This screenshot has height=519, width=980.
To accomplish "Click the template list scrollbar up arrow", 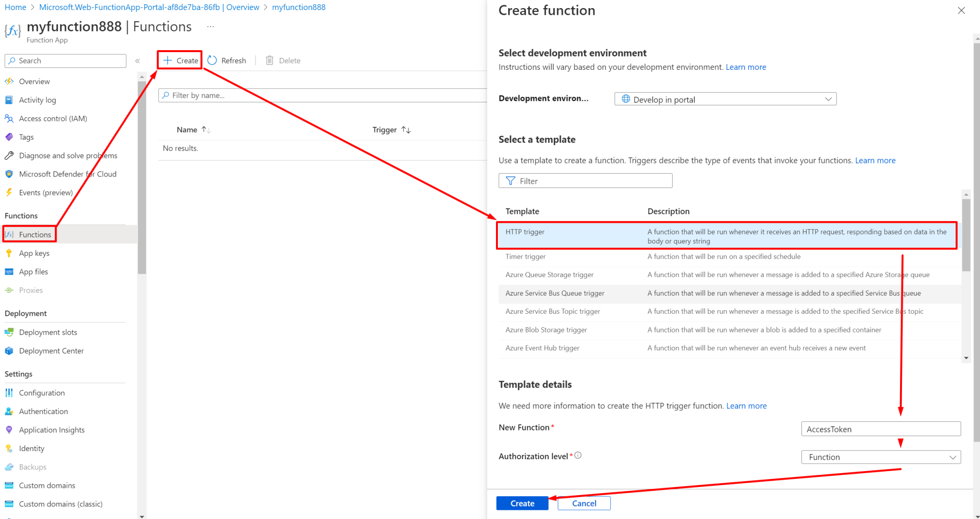I will pos(966,195).
